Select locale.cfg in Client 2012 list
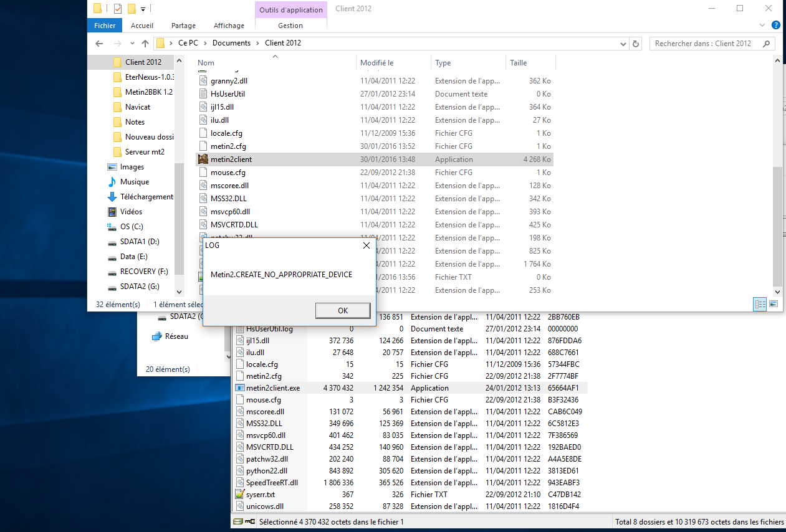The height and width of the screenshot is (532, 786). click(226, 133)
